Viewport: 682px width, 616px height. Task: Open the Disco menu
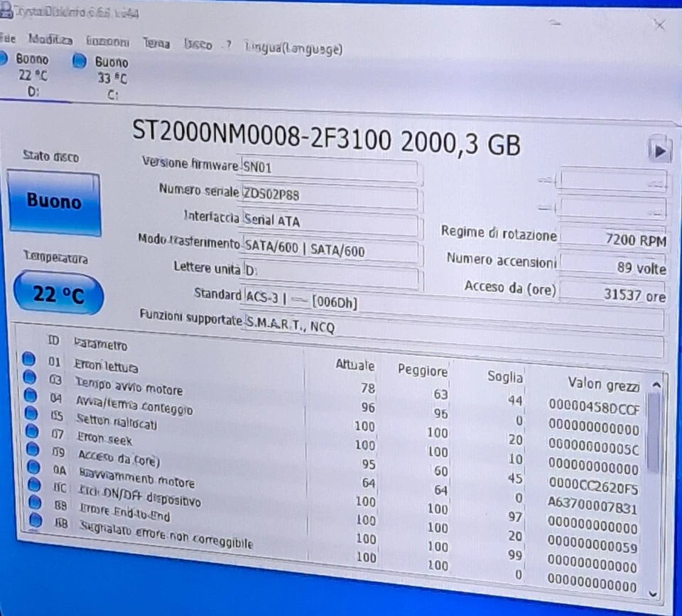pos(198,44)
